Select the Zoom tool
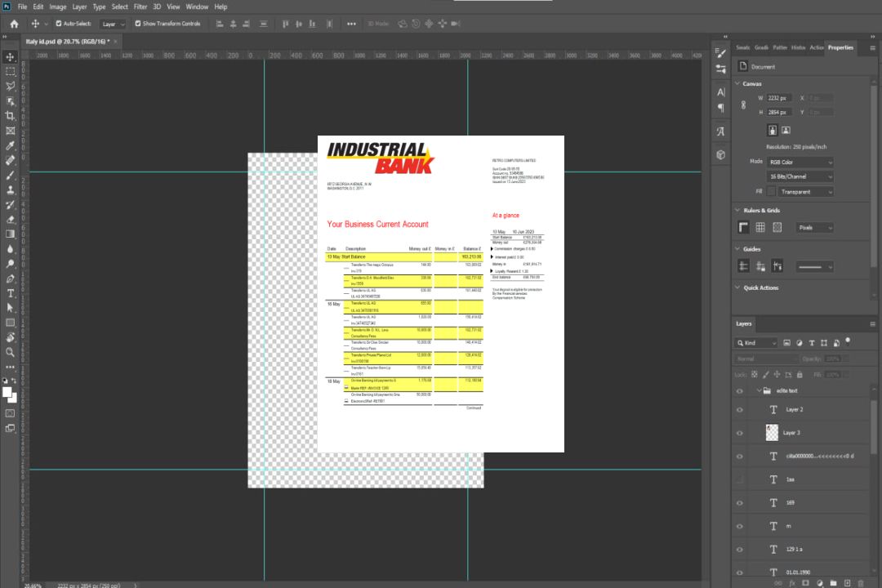The height and width of the screenshot is (588, 882). tap(10, 352)
